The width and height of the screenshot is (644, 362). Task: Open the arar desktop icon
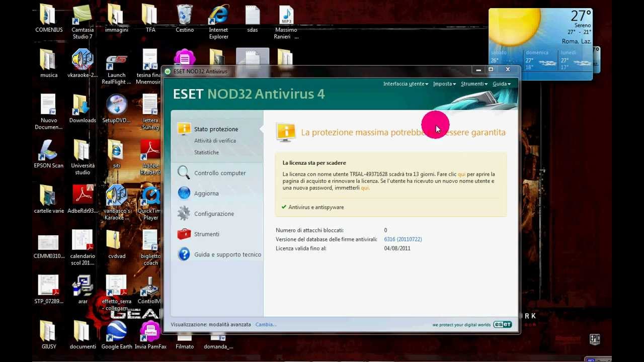tap(83, 290)
